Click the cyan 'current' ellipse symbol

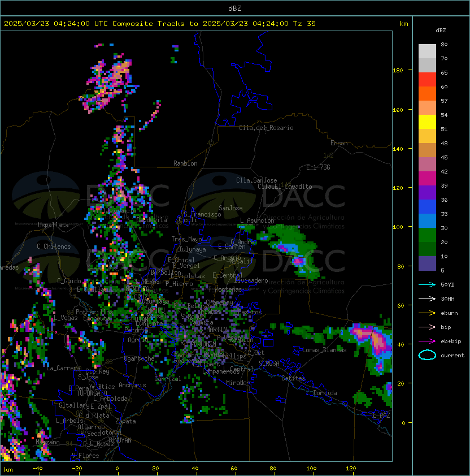427,355
